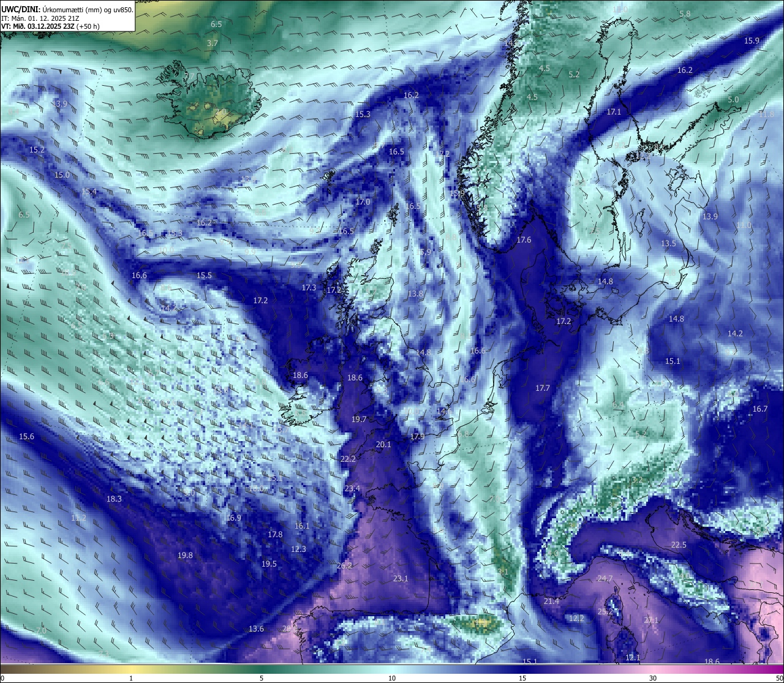Viewport: 784px width, 683px height.
Task: Click the 16.9 value on the map
Action: pyautogui.click(x=233, y=518)
